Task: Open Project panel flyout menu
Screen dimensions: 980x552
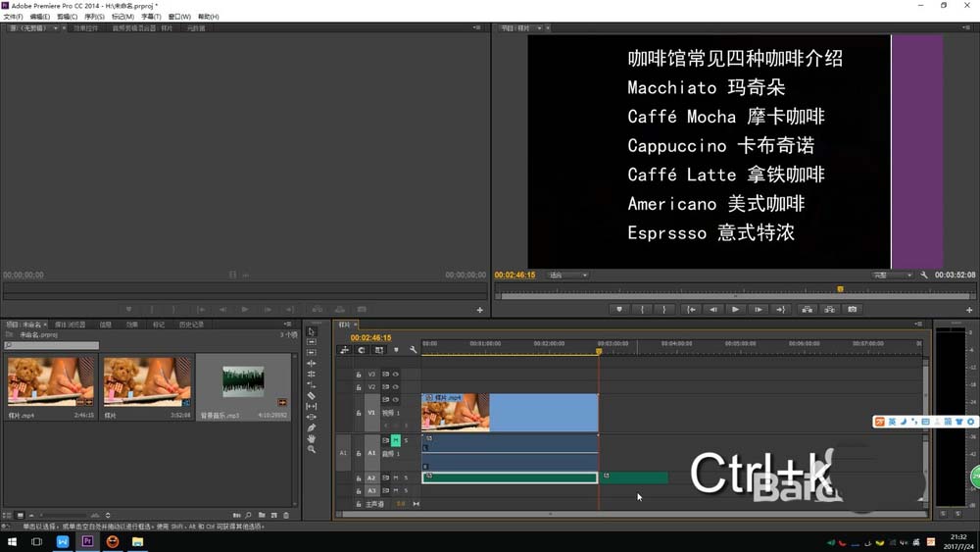Action: point(287,324)
